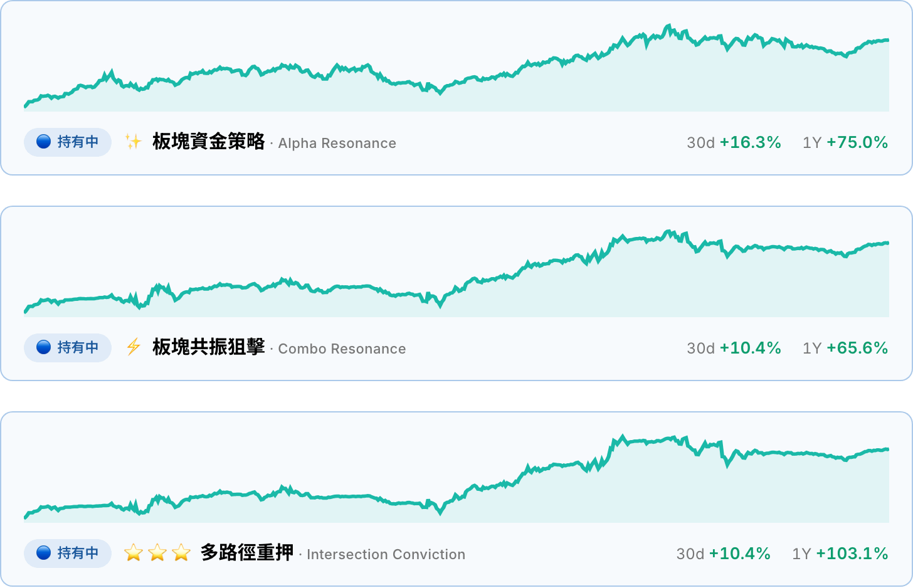Click the lightning bolt icon beside 板塊共振狙擊
The image size is (913, 588).
click(133, 347)
